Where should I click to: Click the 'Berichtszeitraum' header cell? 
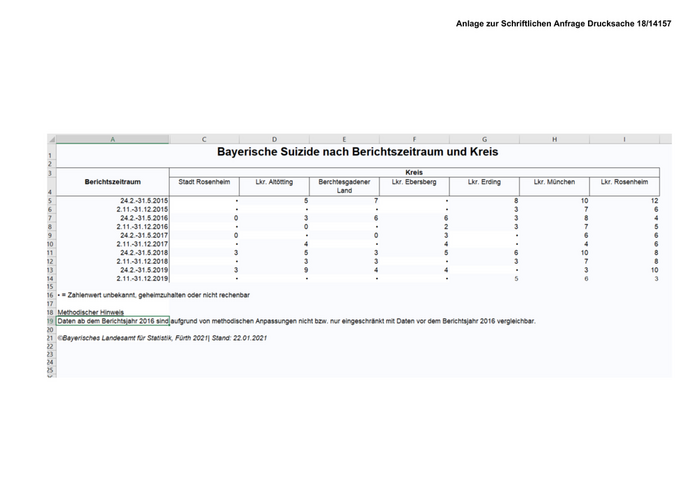pos(112,182)
